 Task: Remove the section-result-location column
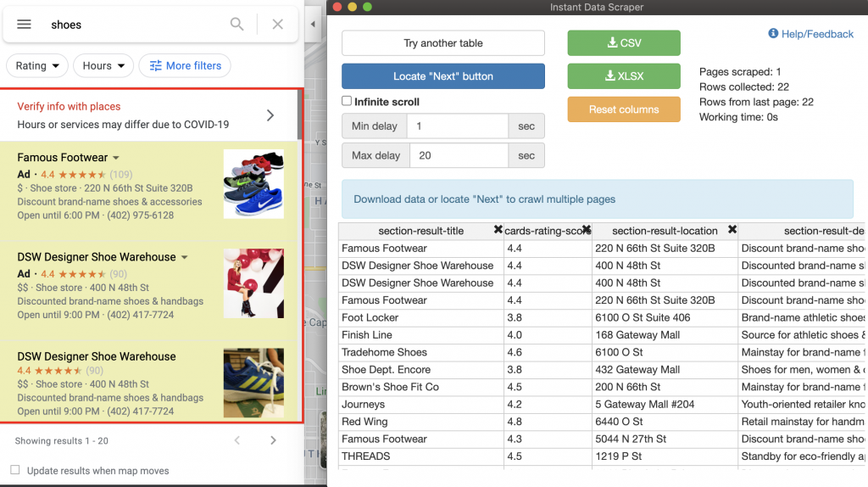[732, 230]
